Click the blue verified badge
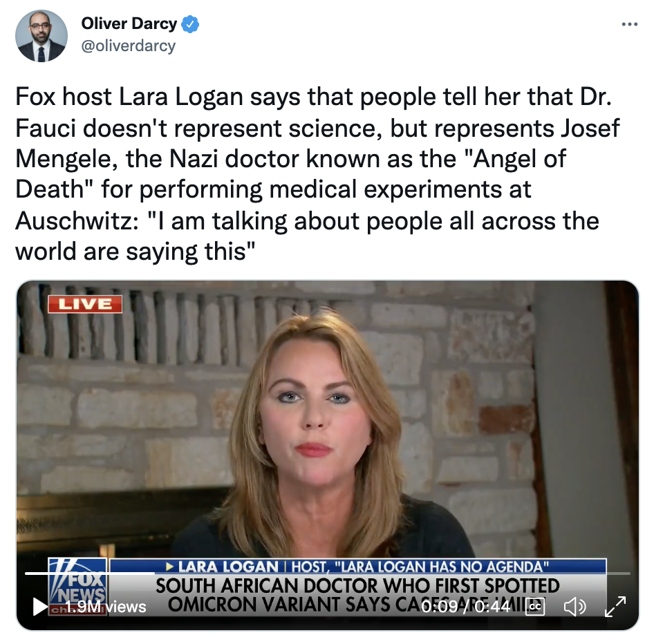 [x=190, y=23]
